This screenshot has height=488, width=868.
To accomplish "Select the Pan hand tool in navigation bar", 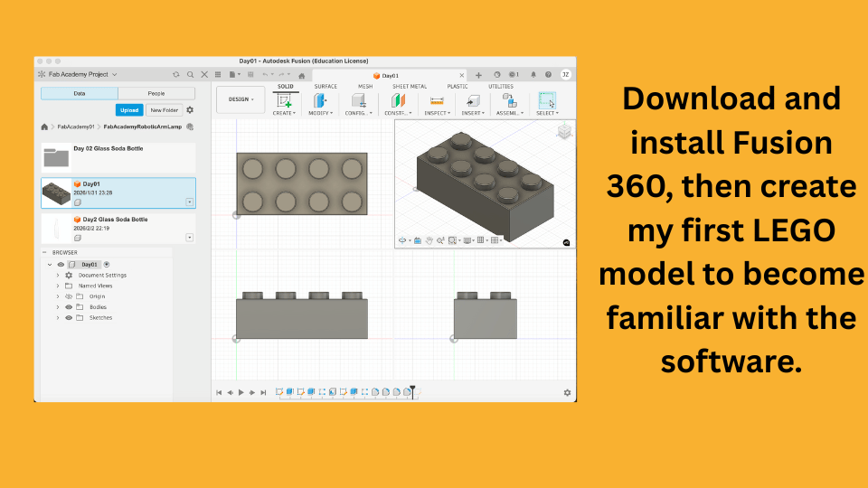I will click(429, 240).
